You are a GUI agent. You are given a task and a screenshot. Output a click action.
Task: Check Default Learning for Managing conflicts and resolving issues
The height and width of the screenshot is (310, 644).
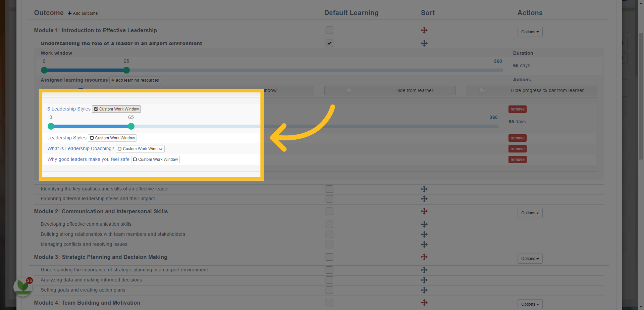(x=329, y=245)
